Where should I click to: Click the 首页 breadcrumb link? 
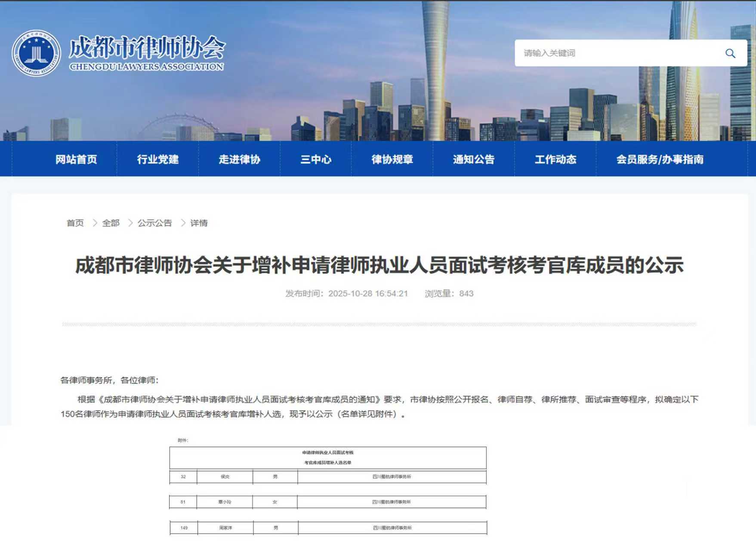tap(75, 223)
